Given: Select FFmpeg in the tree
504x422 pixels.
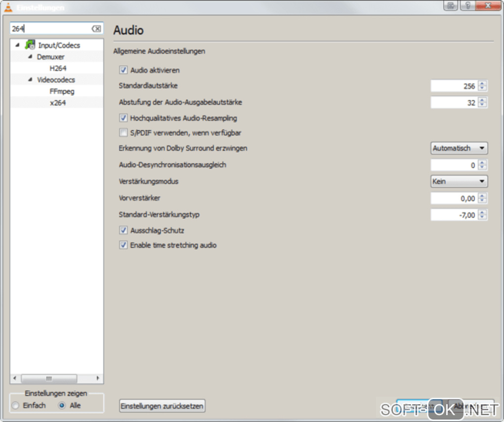Looking at the screenshot, I should [62, 91].
